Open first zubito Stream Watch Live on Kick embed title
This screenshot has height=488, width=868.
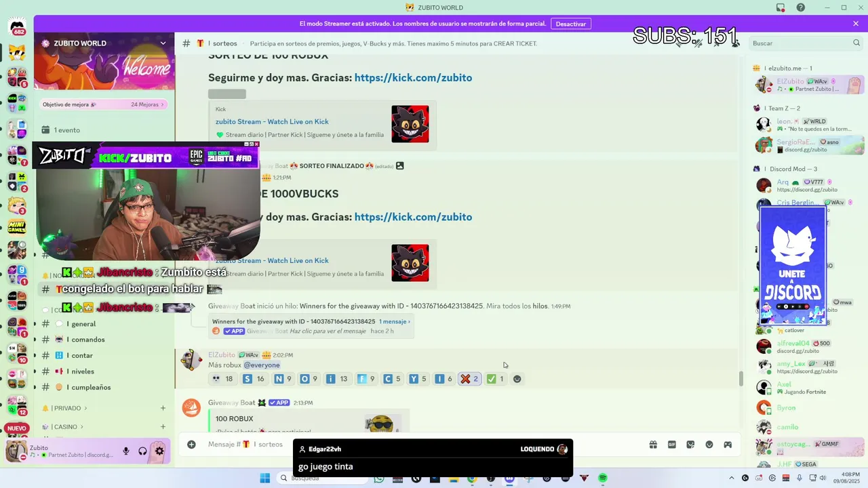click(x=272, y=122)
